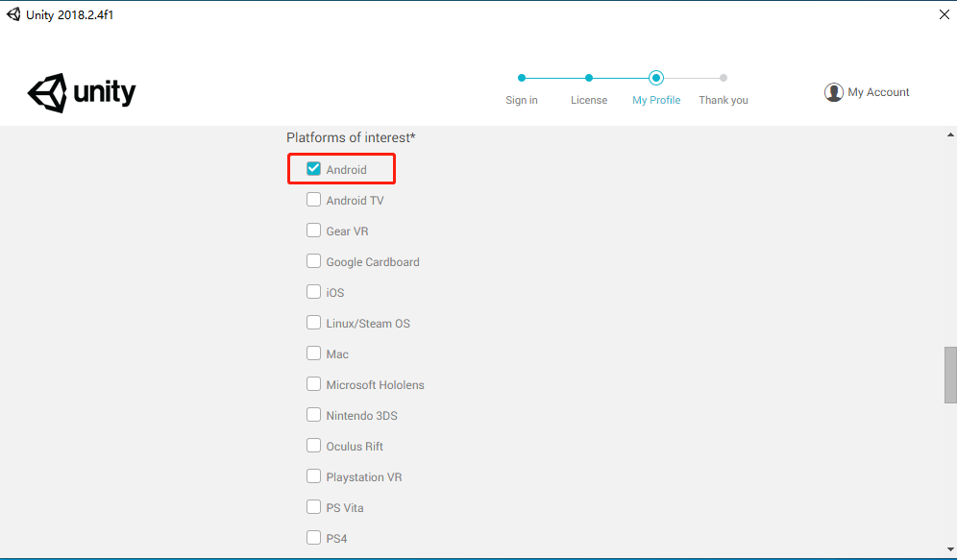Click the Google Cardboard label text
This screenshot has height=560, width=957.
pos(372,262)
